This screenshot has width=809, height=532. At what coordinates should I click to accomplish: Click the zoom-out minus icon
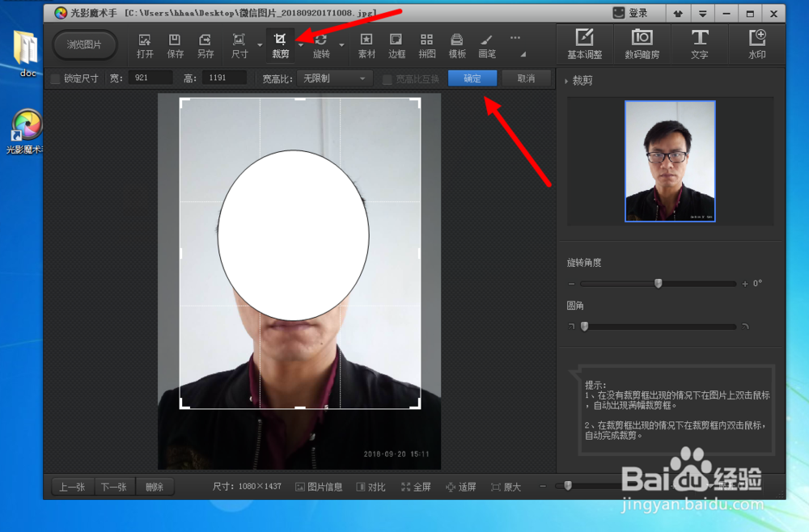[542, 486]
